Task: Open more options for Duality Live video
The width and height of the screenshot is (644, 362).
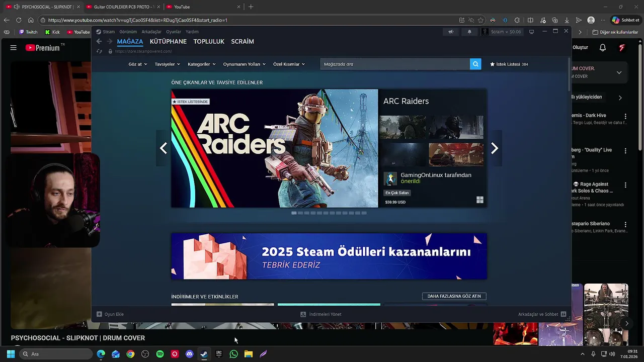Action: pos(625,151)
